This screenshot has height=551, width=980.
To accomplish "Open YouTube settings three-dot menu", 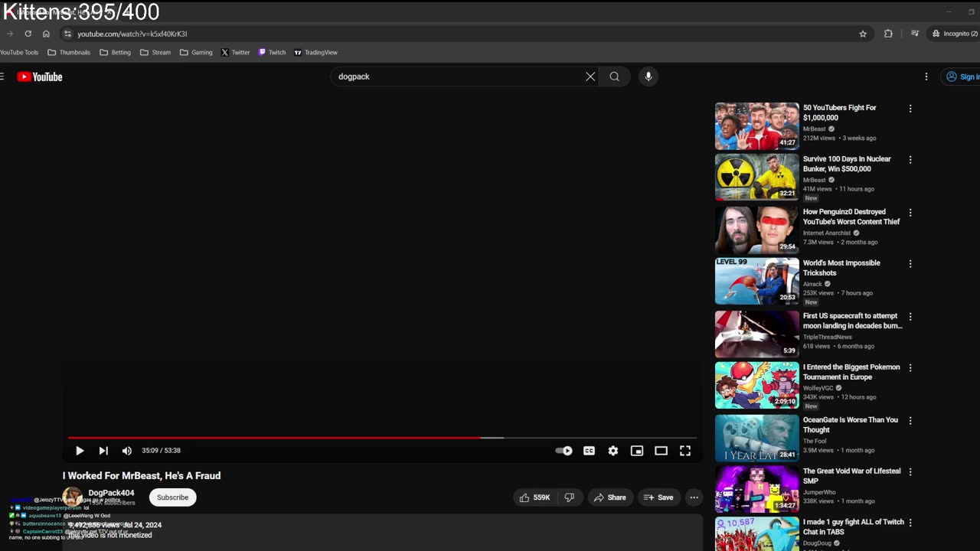I will tap(926, 77).
